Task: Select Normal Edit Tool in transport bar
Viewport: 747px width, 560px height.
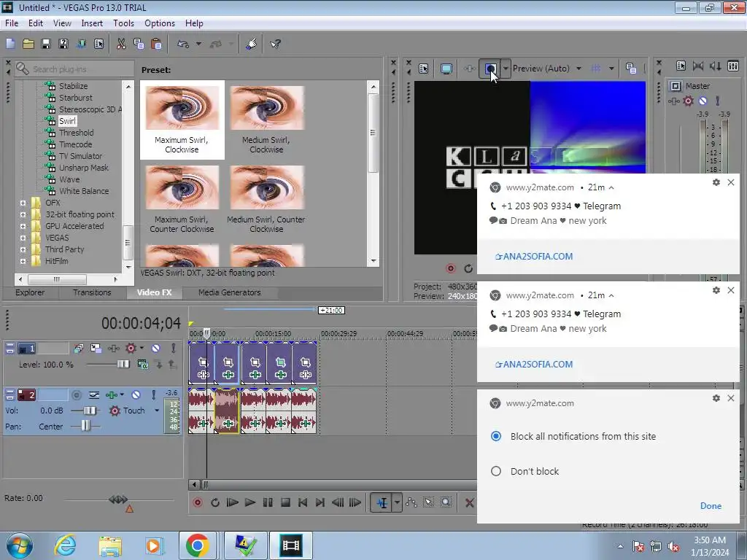Action: [382, 503]
